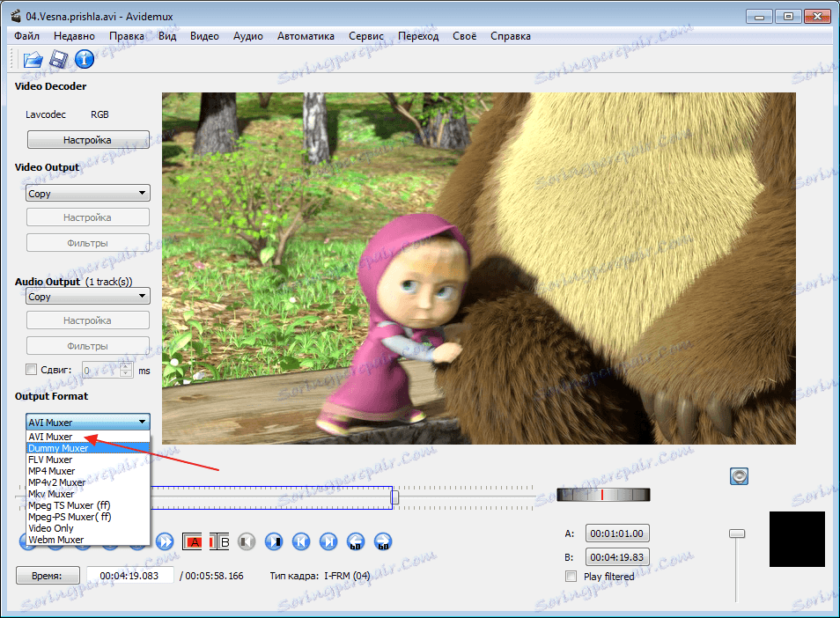
Task: Choose Dummy Muxer from the format list
Action: [88, 448]
